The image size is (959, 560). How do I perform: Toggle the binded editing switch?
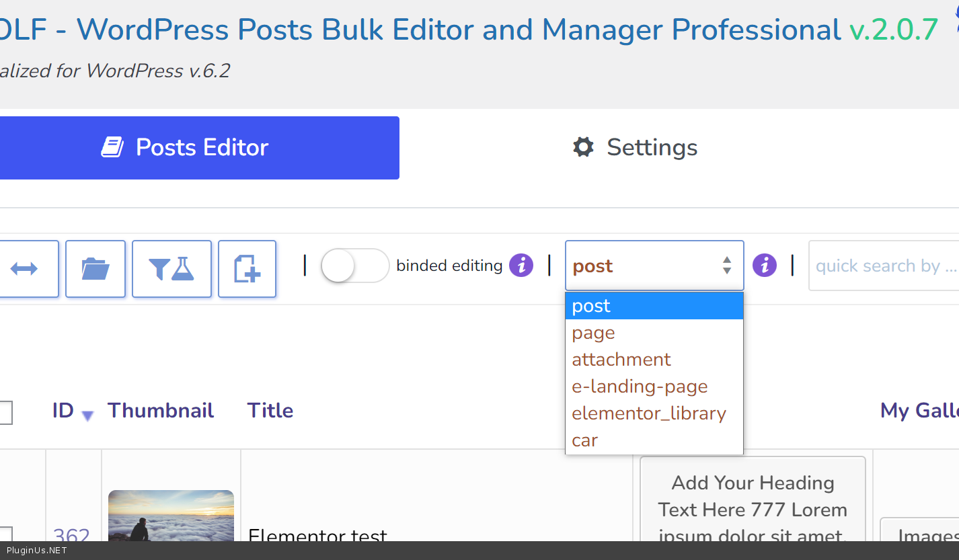pyautogui.click(x=354, y=266)
